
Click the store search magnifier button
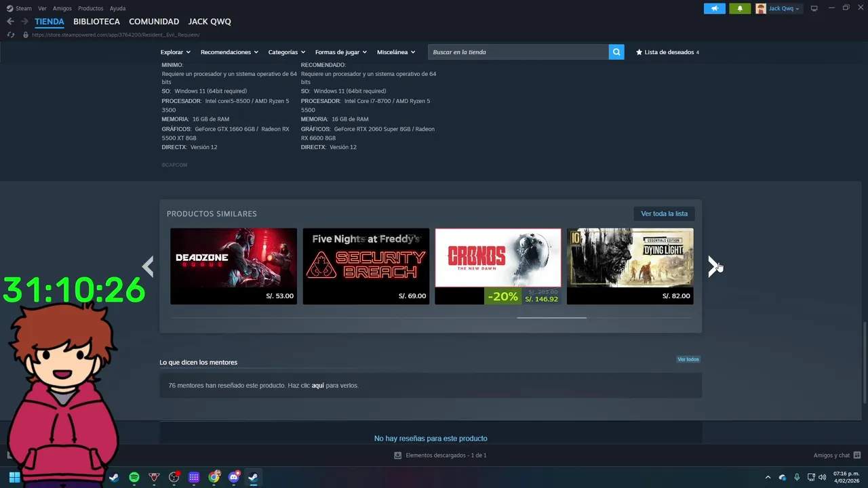pyautogui.click(x=616, y=52)
